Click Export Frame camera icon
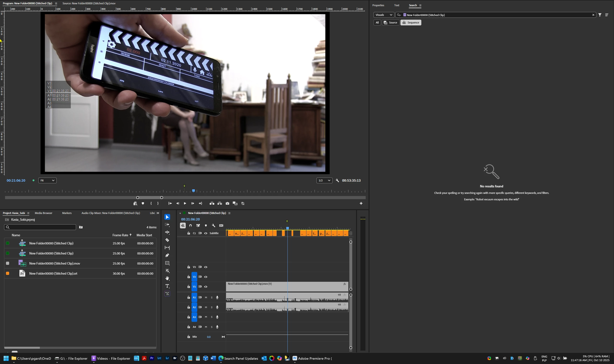This screenshot has width=614, height=364. [227, 203]
